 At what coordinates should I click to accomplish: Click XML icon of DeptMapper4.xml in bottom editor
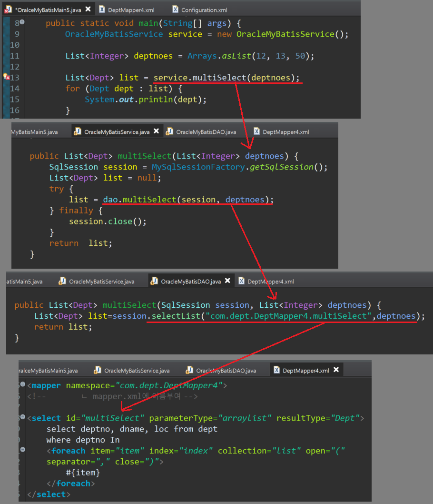coord(276,370)
